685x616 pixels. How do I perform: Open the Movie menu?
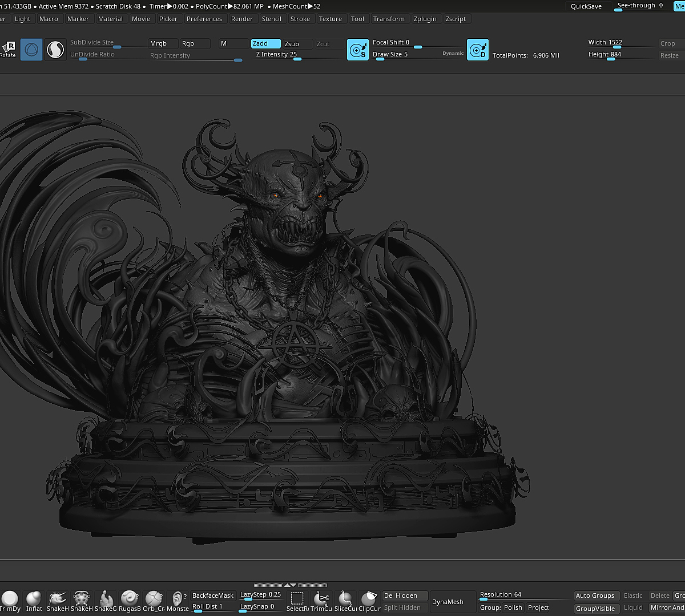point(141,19)
